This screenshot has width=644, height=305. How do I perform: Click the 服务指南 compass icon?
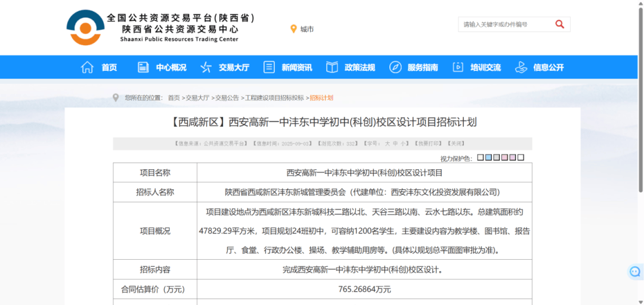coord(395,67)
